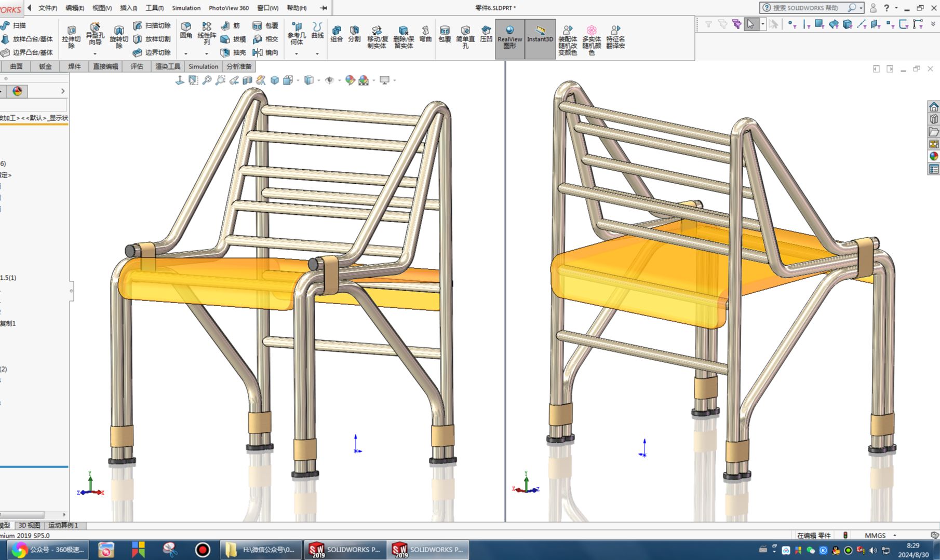Open the select cursor dropdown arrow
Screen dimensions: 940x560
[x=762, y=24]
